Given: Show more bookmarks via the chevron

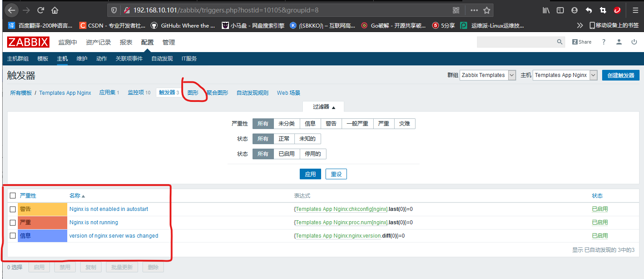Looking at the screenshot, I should (x=580, y=25).
